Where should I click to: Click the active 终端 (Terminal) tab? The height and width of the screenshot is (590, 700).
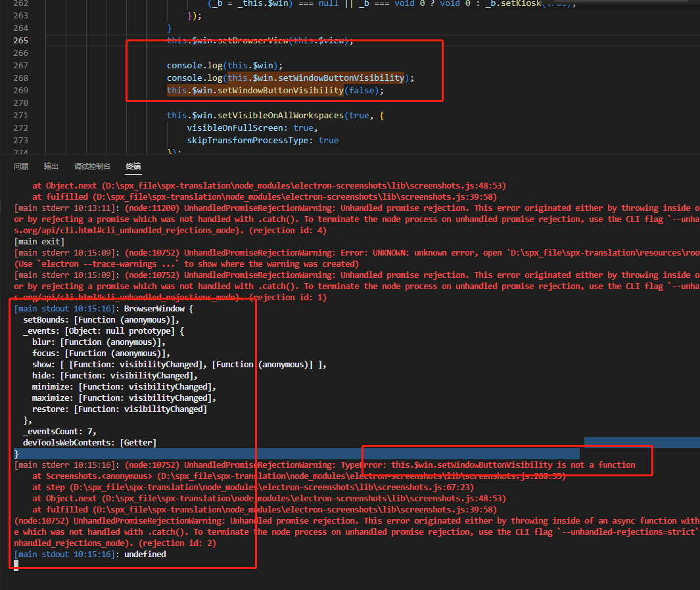pyautogui.click(x=133, y=166)
